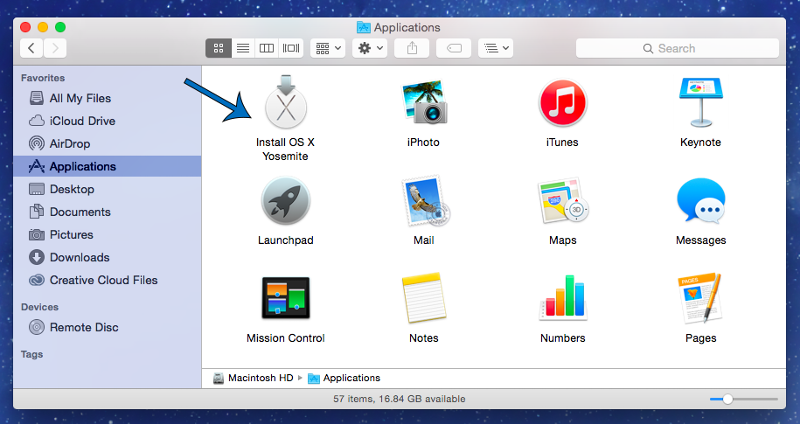This screenshot has height=424, width=800.
Task: Open All My Files in sidebar
Action: coord(107,98)
